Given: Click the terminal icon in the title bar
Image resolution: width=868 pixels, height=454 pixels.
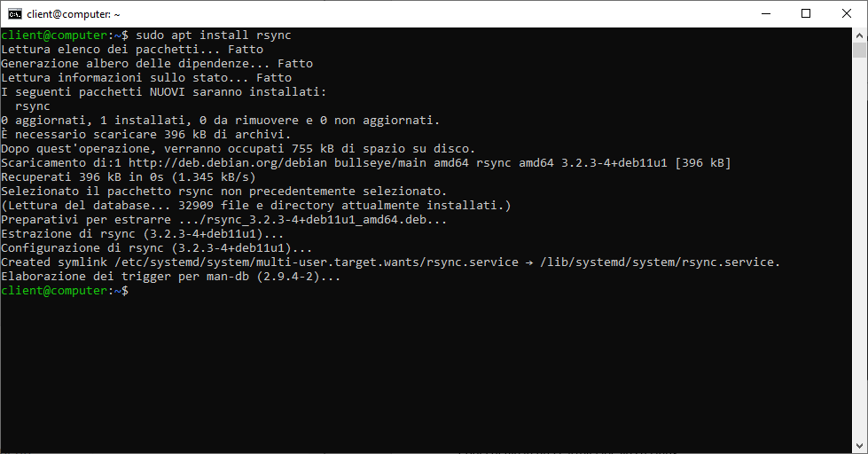Looking at the screenshot, I should click(14, 14).
